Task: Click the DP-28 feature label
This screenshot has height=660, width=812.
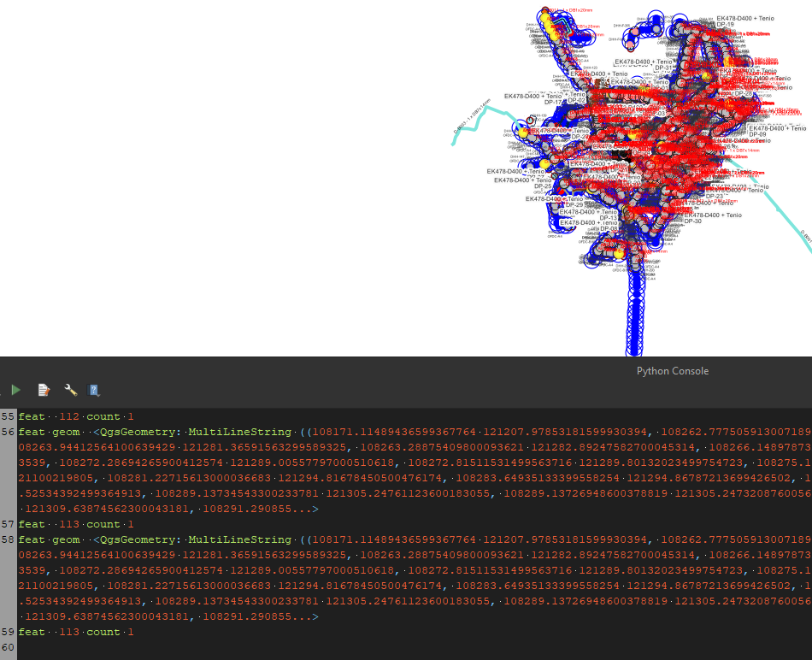Action: (x=740, y=94)
